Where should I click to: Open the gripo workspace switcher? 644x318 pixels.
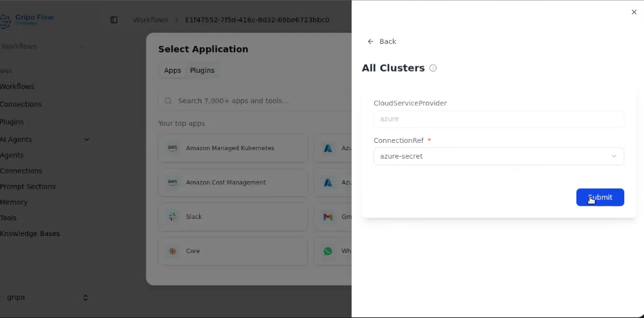click(x=45, y=297)
